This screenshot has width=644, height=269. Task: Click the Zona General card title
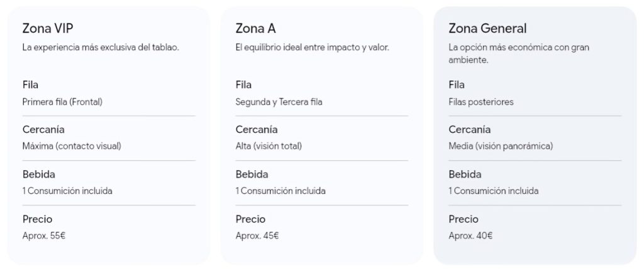pyautogui.click(x=487, y=28)
